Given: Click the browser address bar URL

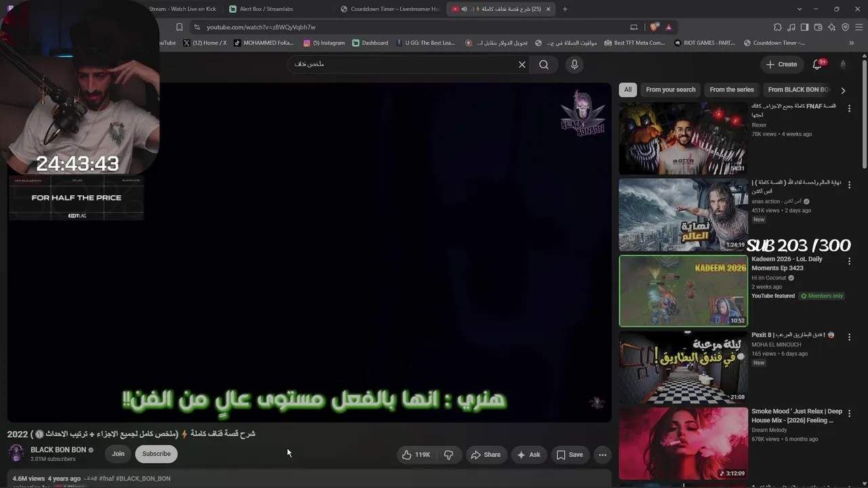Looking at the screenshot, I should [x=261, y=27].
